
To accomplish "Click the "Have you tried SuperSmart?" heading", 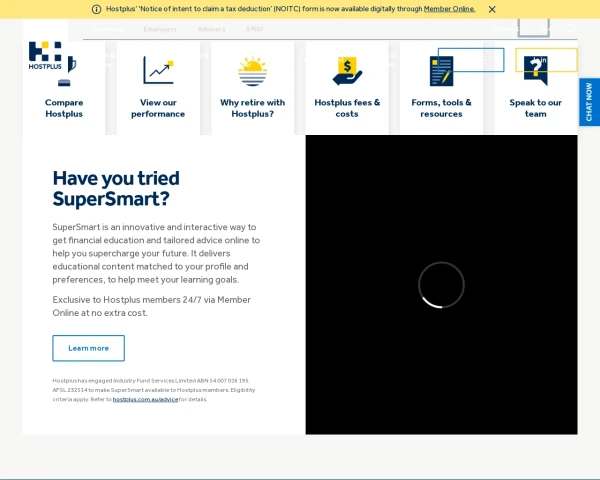I will (116, 188).
